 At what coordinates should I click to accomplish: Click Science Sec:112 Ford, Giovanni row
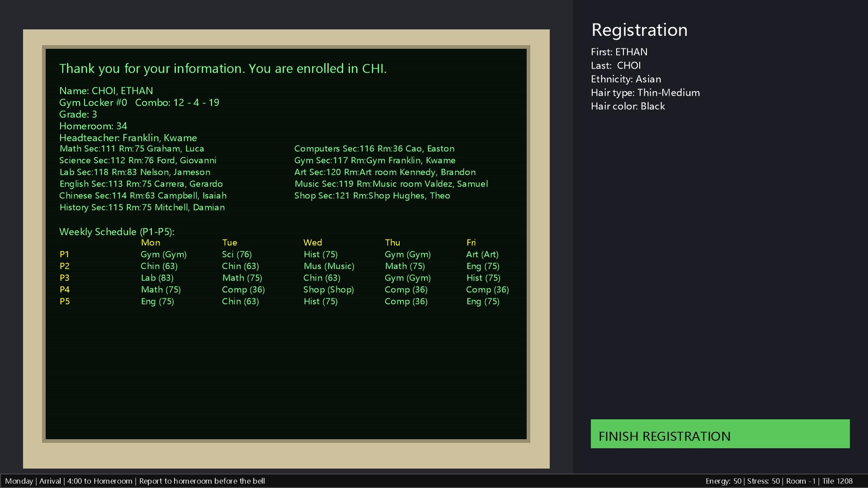pyautogui.click(x=138, y=160)
